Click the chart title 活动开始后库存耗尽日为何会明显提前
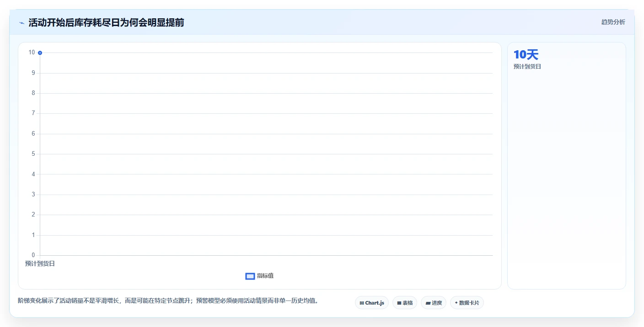The width and height of the screenshot is (644, 327). pos(106,22)
